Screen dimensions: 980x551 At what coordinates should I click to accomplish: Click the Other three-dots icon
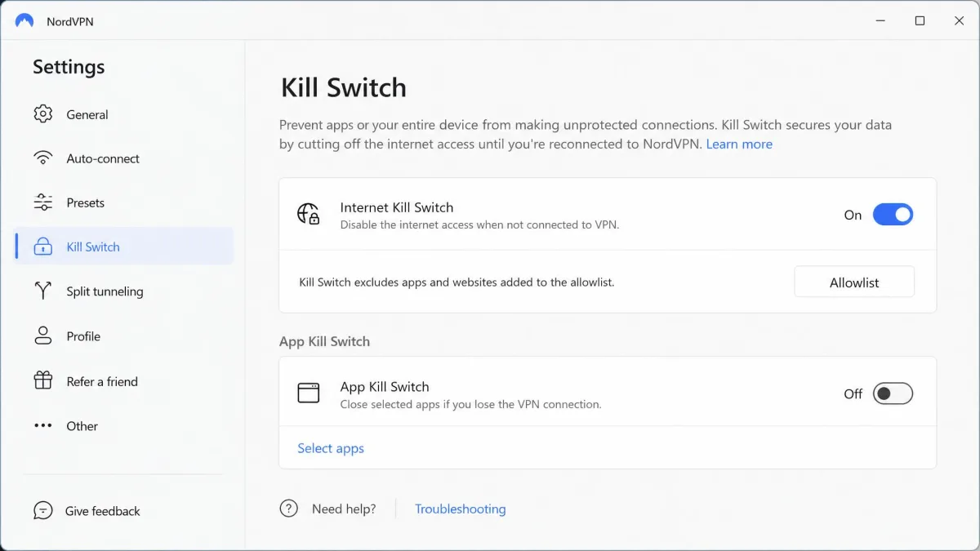coord(43,425)
